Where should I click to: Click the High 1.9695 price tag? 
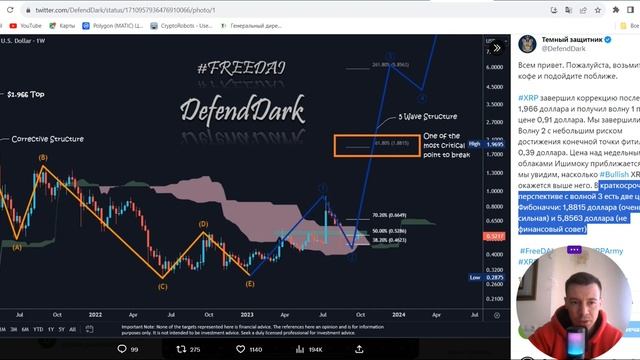(x=487, y=144)
